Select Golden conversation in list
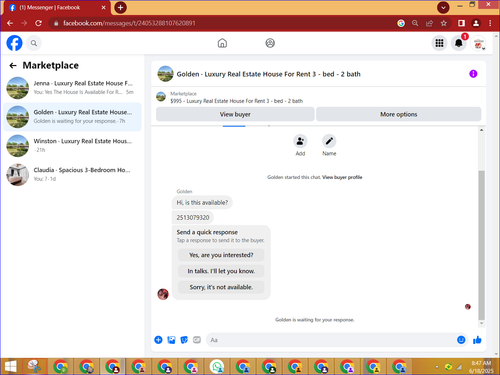 point(72,117)
